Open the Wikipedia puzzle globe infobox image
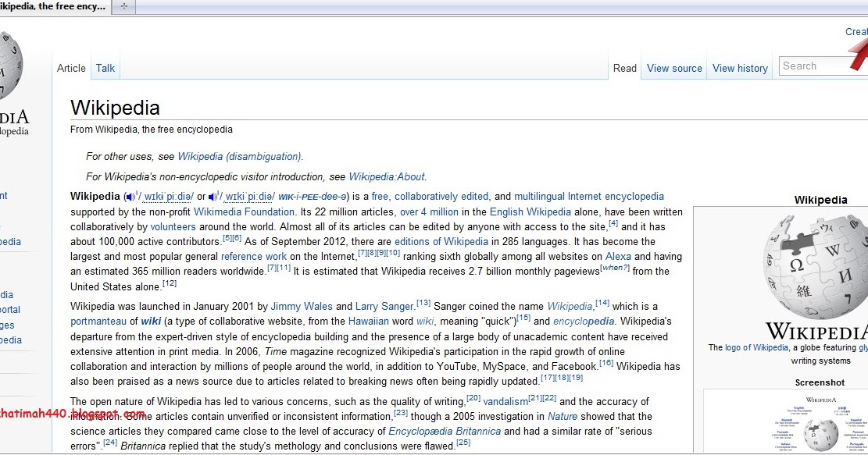The width and height of the screenshot is (868, 455). [815, 268]
